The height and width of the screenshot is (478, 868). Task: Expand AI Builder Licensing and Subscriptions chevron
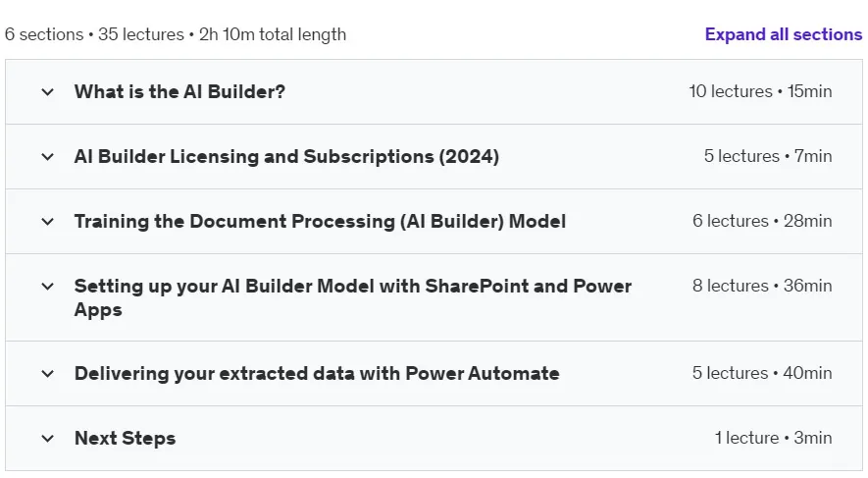[48, 157]
